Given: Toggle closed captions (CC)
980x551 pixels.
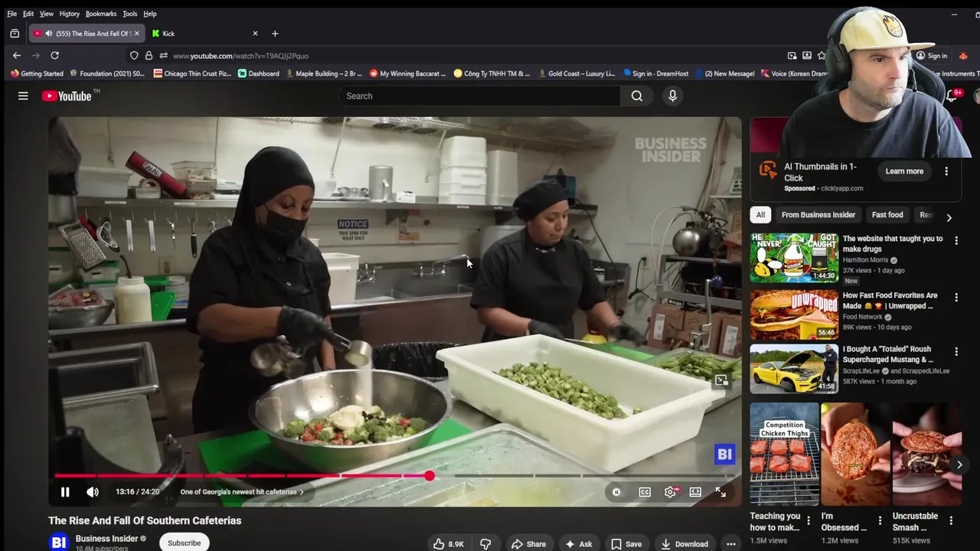Looking at the screenshot, I should (x=645, y=492).
